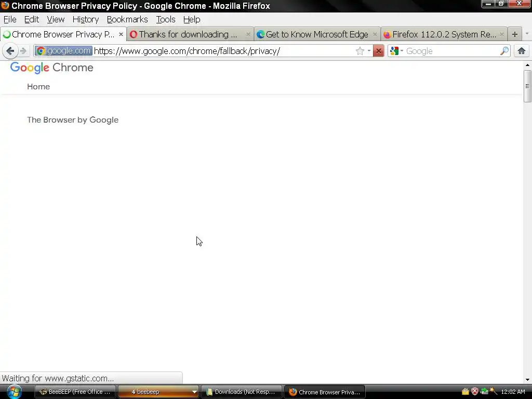Click the scrollbar up arrow
The width and height of the screenshot is (532, 399).
pyautogui.click(x=527, y=65)
